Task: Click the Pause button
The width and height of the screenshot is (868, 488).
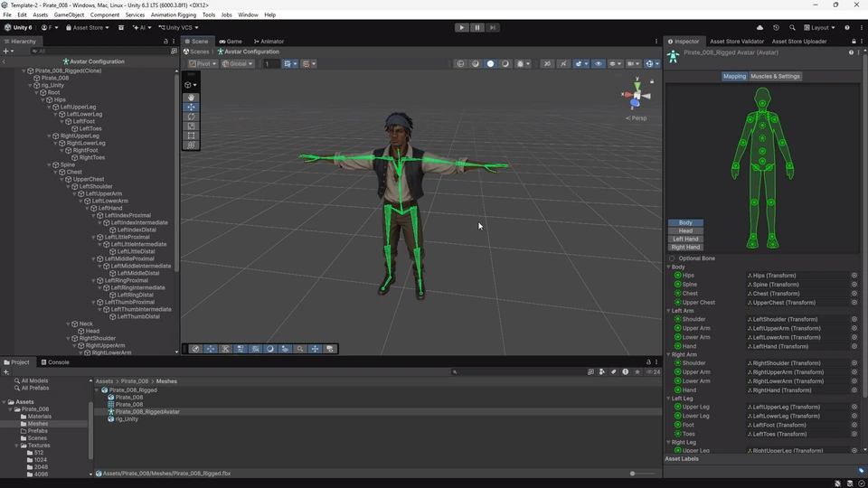Action: [x=476, y=28]
